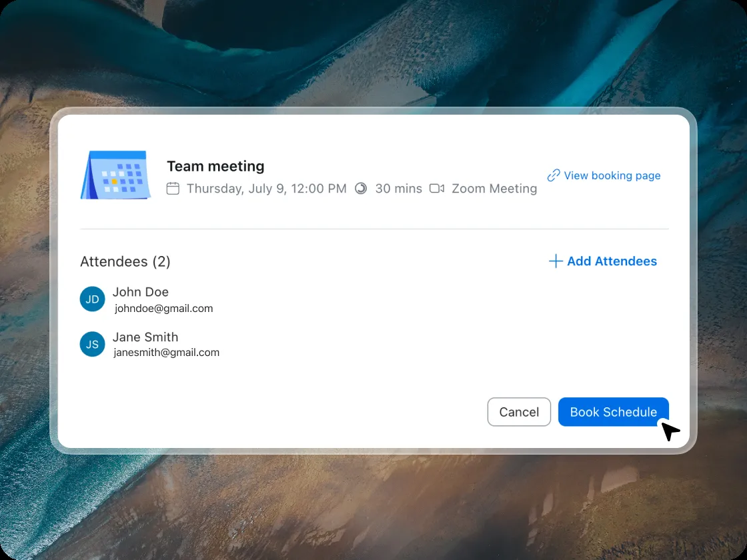Click the plus icon before Add Attendees
Screen dimensions: 747x560
point(556,261)
